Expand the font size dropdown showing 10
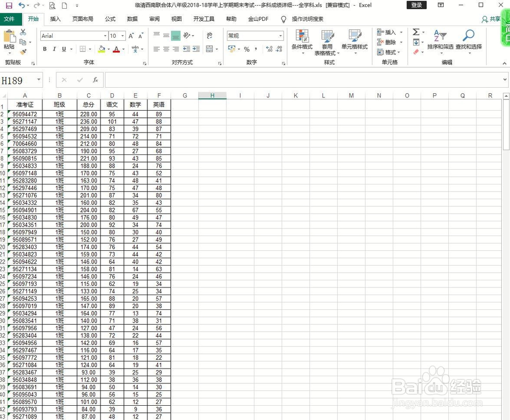 (x=122, y=36)
